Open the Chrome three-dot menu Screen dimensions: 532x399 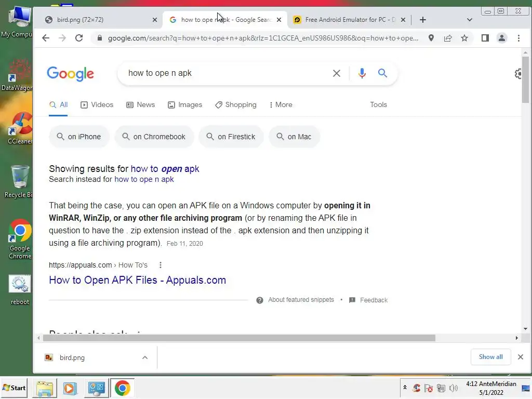click(x=518, y=38)
